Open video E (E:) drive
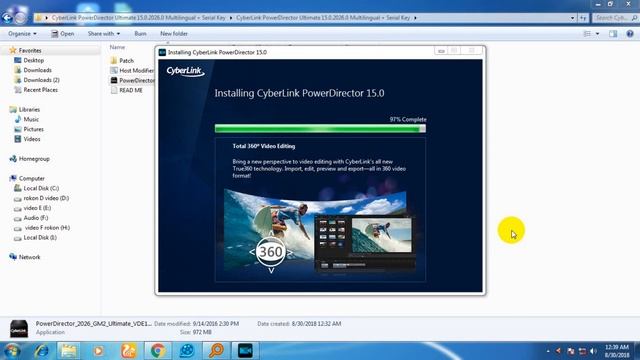This screenshot has width=640, height=360. pos(33,208)
